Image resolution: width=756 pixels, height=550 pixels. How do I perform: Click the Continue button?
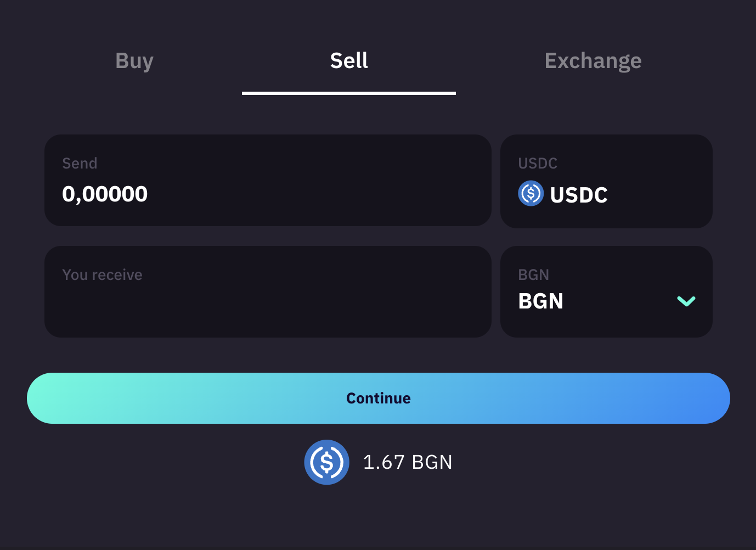[x=379, y=398]
